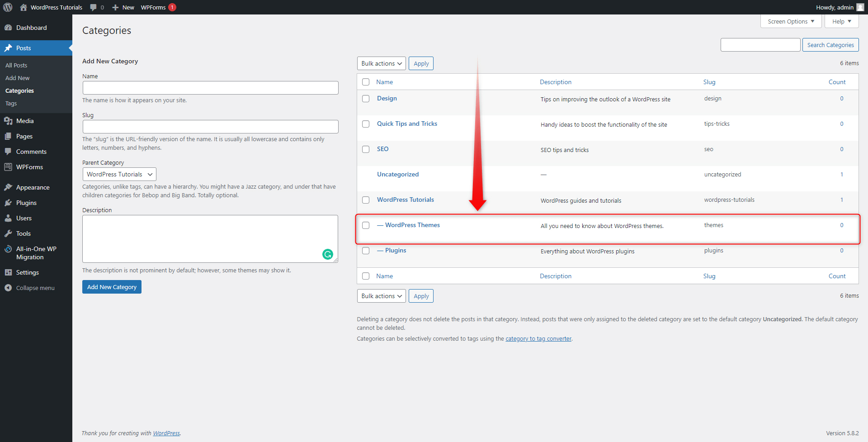Click the 'Version 5.8.2' footer text
The height and width of the screenshot is (442, 868).
842,433
